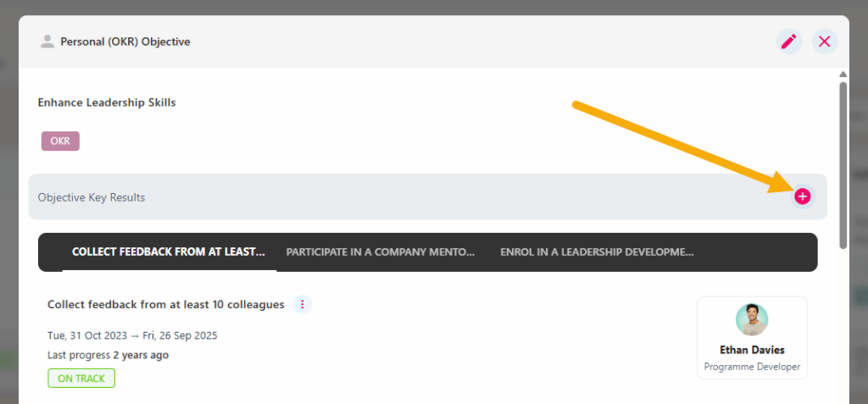The image size is (868, 404).
Task: Switch to Participate In A Company Mento tab
Action: click(381, 252)
